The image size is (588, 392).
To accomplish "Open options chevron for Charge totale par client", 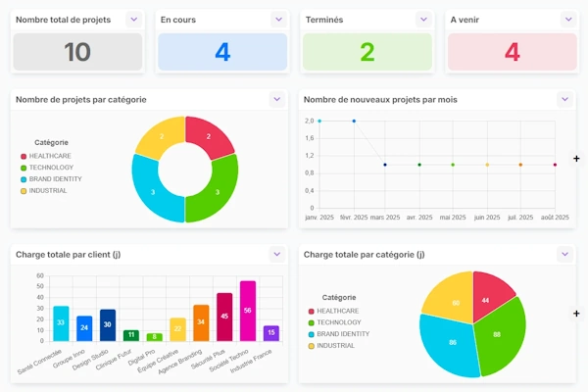I will pyautogui.click(x=277, y=255).
